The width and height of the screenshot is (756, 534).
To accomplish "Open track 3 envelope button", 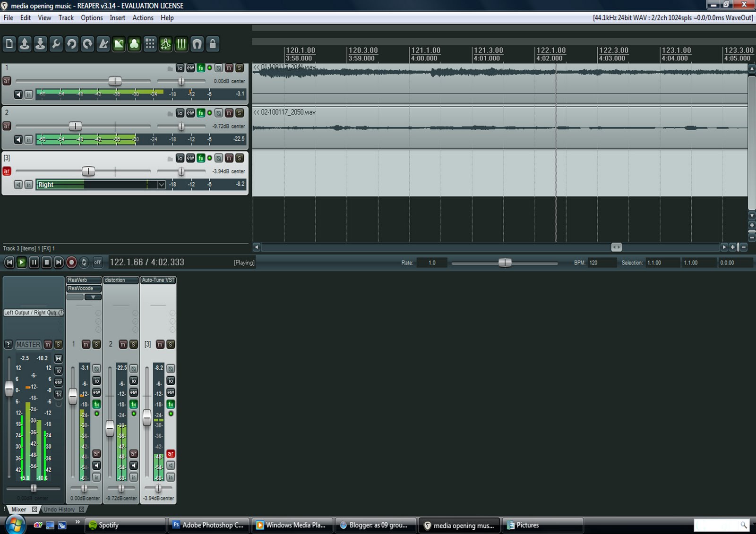I will pyautogui.click(x=190, y=158).
